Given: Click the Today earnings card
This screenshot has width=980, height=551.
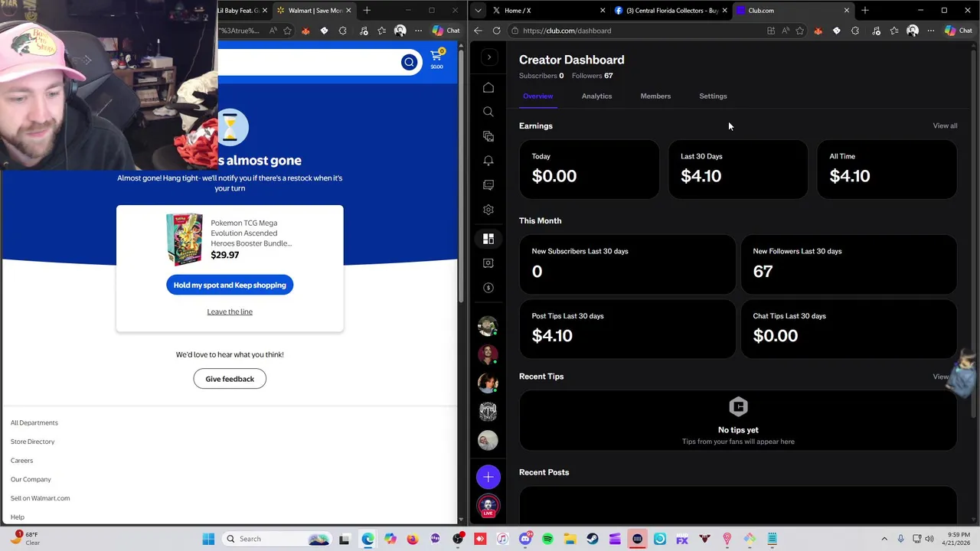Looking at the screenshot, I should pyautogui.click(x=589, y=169).
